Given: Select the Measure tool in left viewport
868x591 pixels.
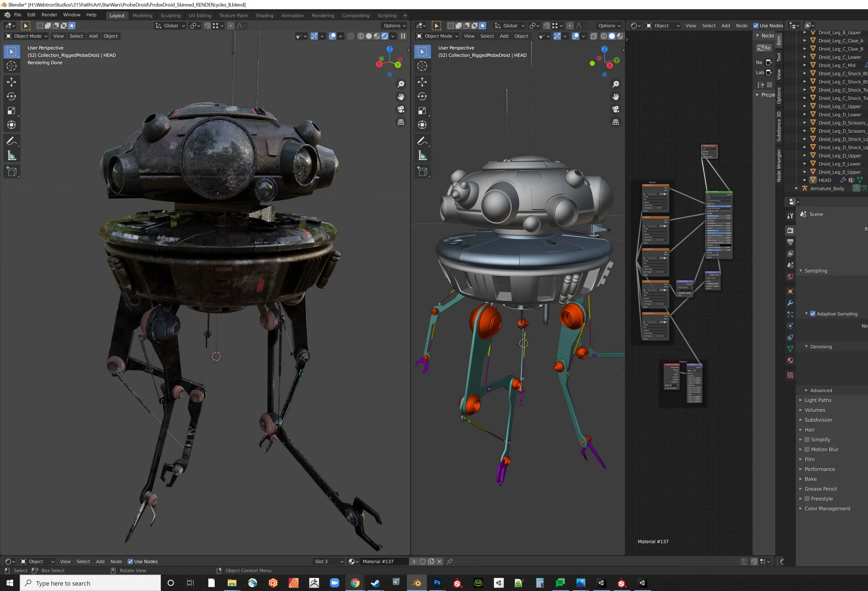Looking at the screenshot, I should [x=11, y=156].
